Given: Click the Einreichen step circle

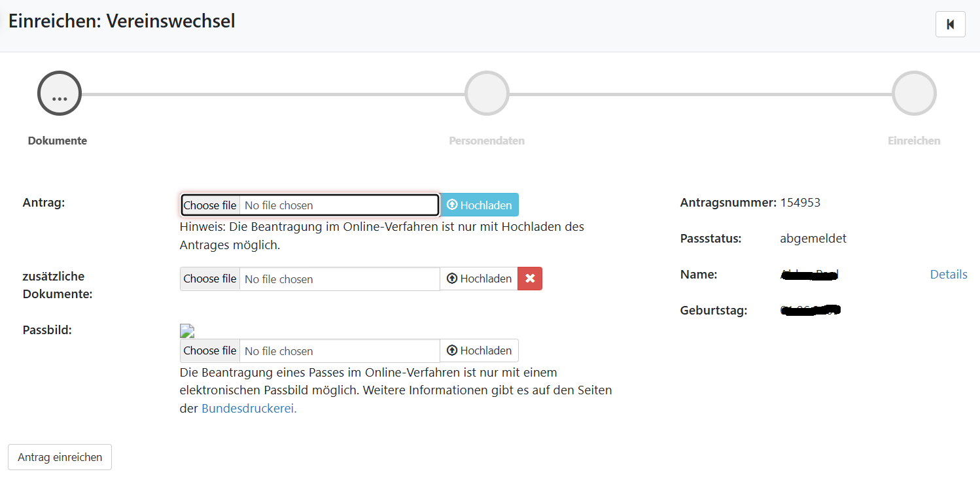Looking at the screenshot, I should 914,94.
